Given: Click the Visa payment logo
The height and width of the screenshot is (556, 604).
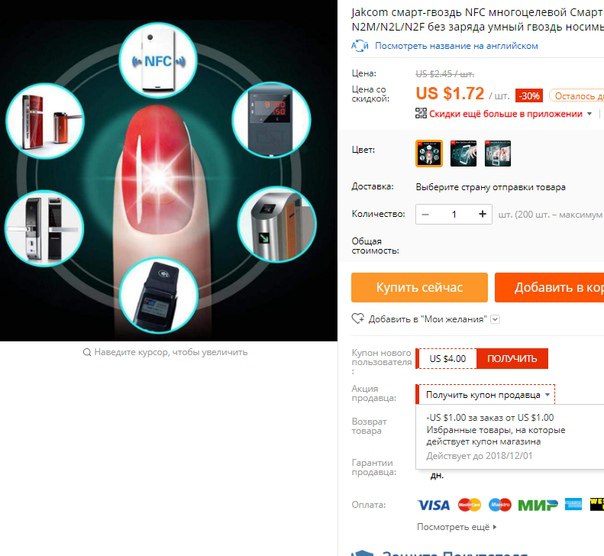Looking at the screenshot, I should [x=433, y=505].
